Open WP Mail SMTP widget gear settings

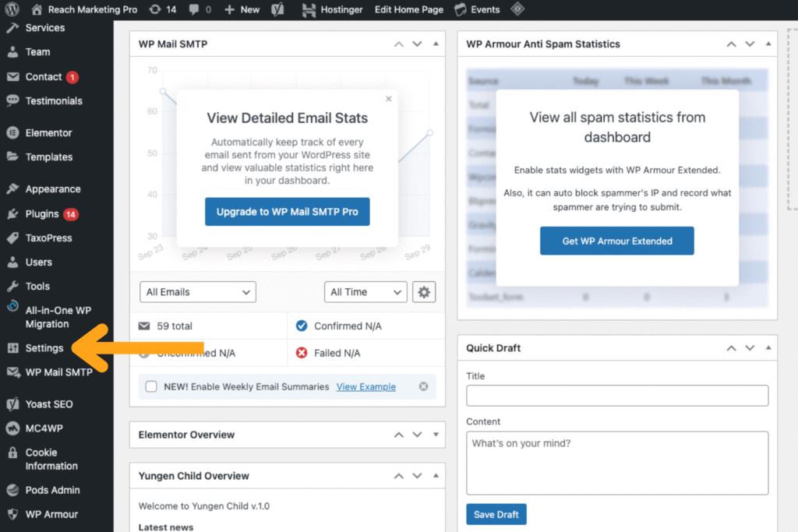coord(424,292)
